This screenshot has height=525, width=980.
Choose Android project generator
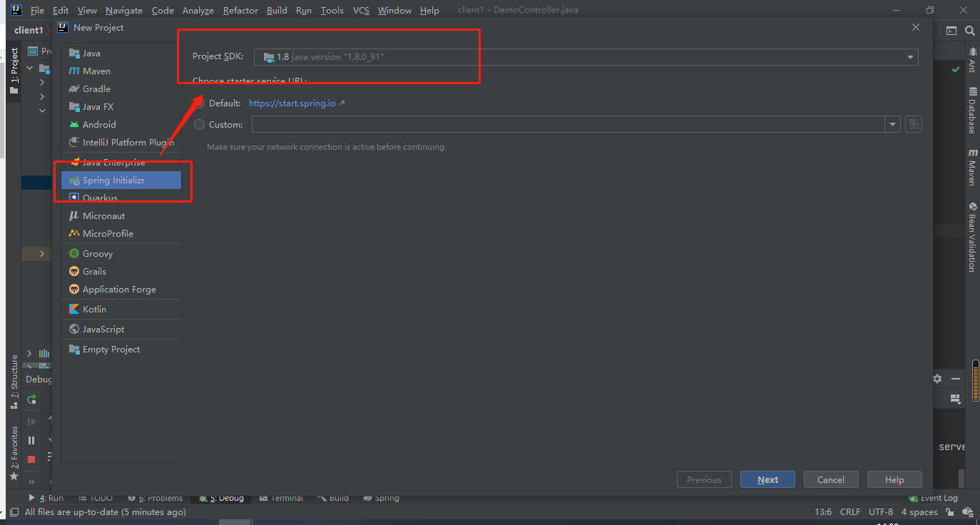tap(121, 124)
